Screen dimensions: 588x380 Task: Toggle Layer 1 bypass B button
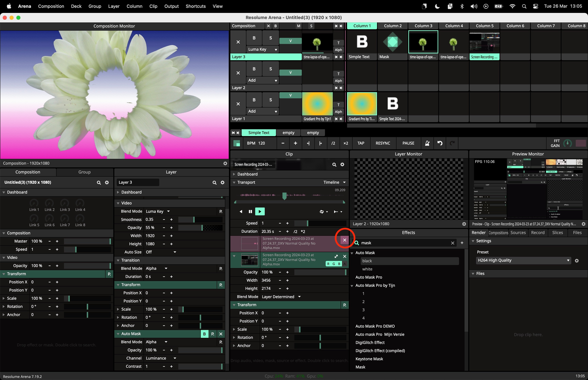coord(254,100)
